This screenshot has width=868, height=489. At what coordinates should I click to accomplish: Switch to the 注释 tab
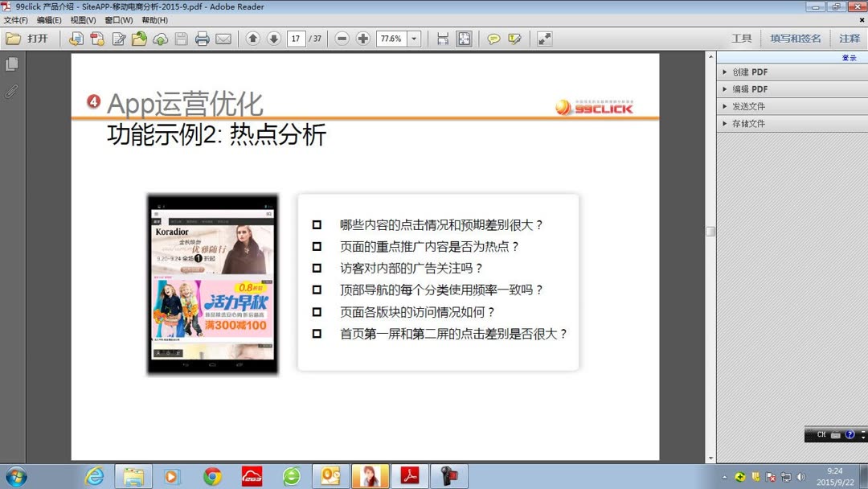[850, 38]
